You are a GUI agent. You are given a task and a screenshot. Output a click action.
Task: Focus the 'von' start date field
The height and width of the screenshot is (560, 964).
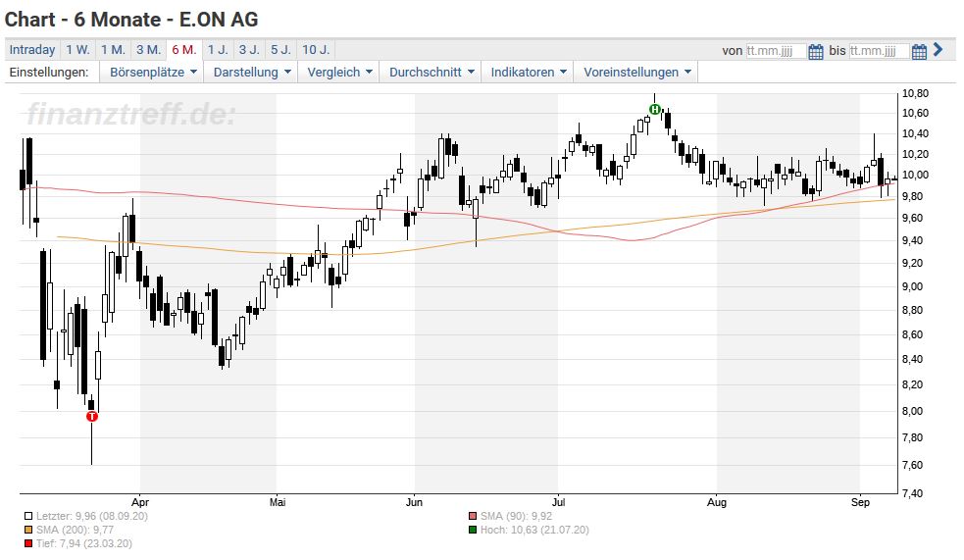tap(776, 50)
